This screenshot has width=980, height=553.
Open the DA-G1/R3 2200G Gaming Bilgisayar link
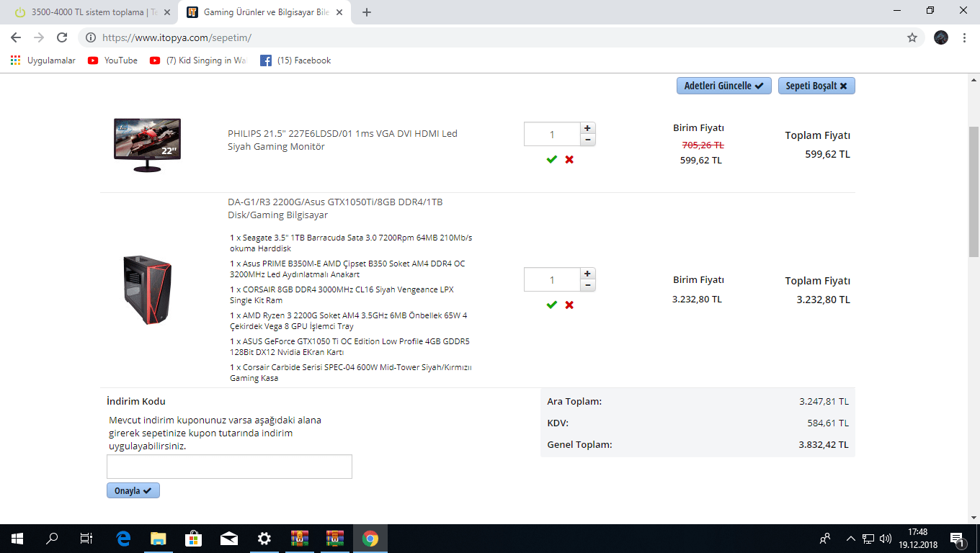pyautogui.click(x=335, y=208)
